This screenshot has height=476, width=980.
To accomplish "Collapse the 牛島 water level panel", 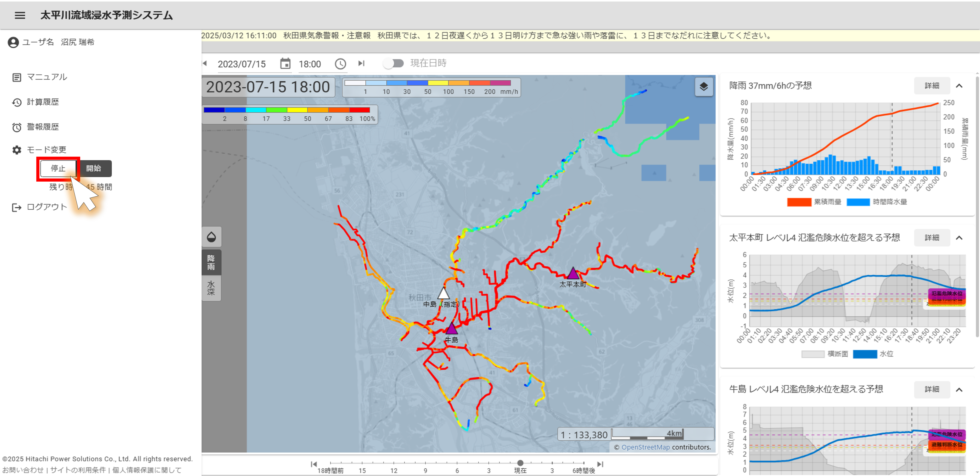I will tap(959, 389).
